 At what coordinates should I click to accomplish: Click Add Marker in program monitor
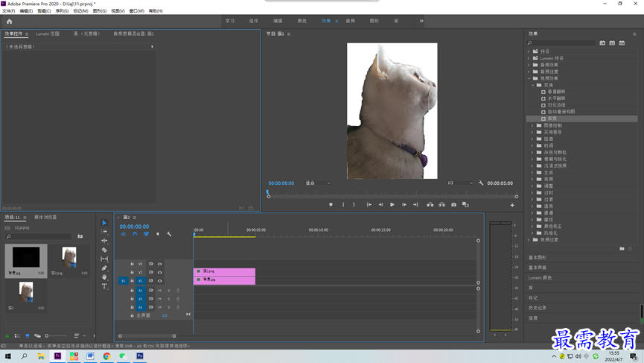pos(331,205)
